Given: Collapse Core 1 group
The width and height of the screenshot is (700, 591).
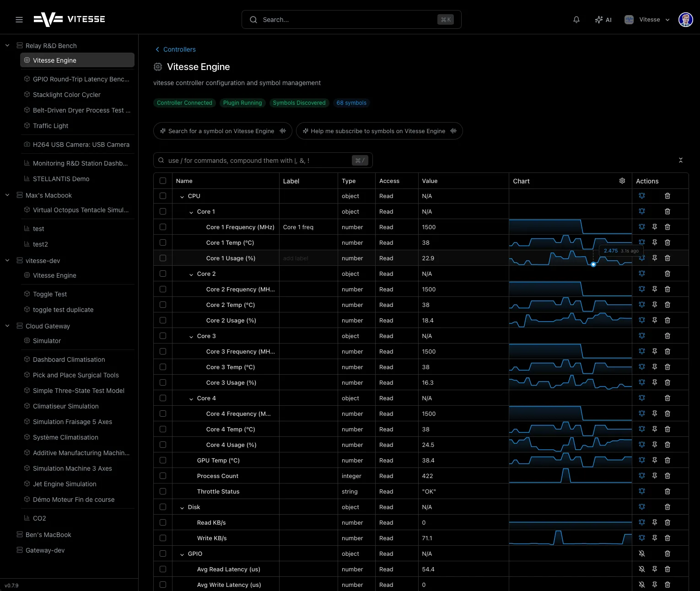Looking at the screenshot, I should point(191,212).
